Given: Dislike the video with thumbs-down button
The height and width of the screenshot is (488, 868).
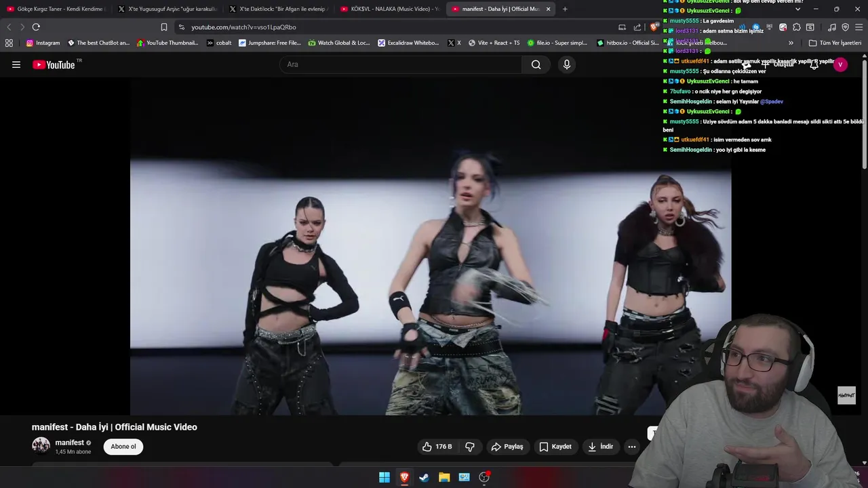Looking at the screenshot, I should point(470,447).
